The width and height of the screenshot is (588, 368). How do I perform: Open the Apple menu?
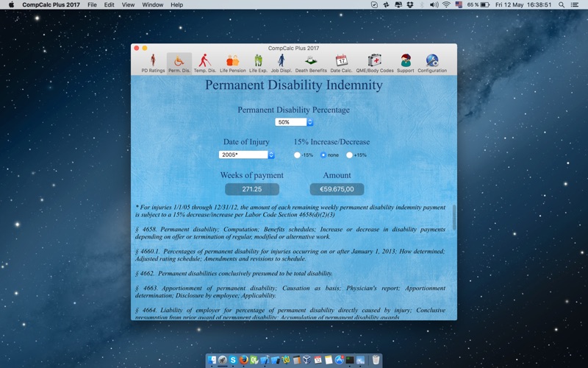[11, 4]
